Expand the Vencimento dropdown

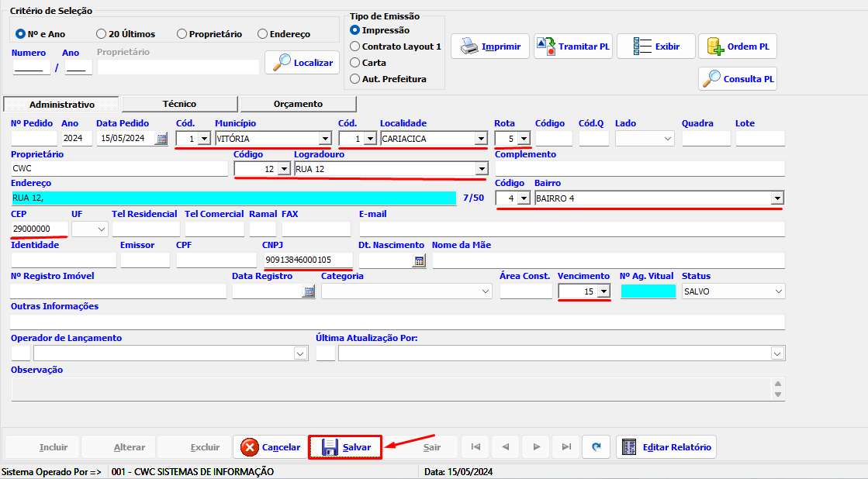(603, 291)
